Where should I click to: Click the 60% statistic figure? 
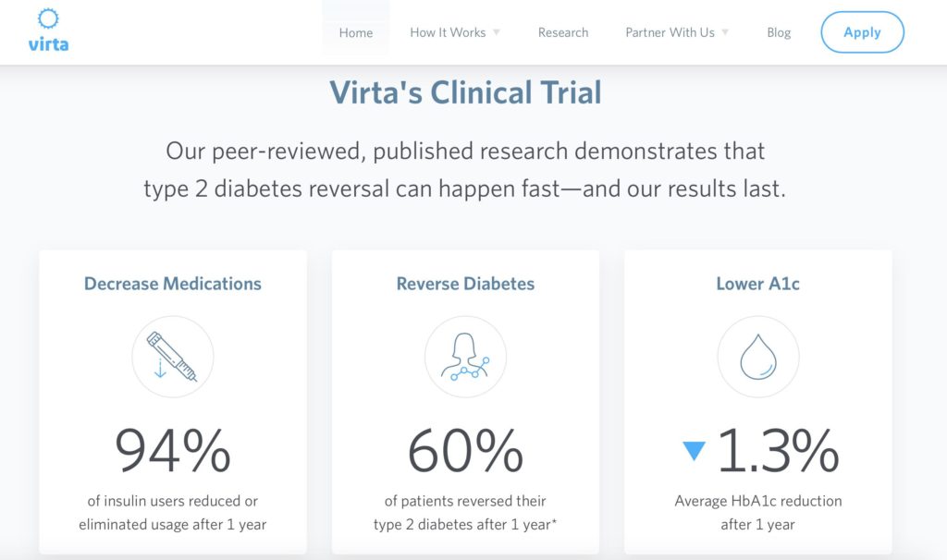[465, 451]
